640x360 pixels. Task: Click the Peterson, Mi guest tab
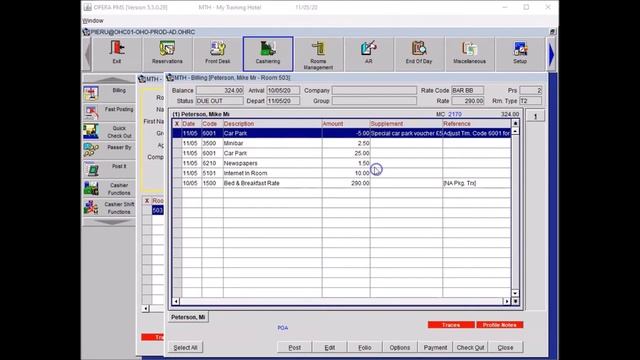point(188,317)
